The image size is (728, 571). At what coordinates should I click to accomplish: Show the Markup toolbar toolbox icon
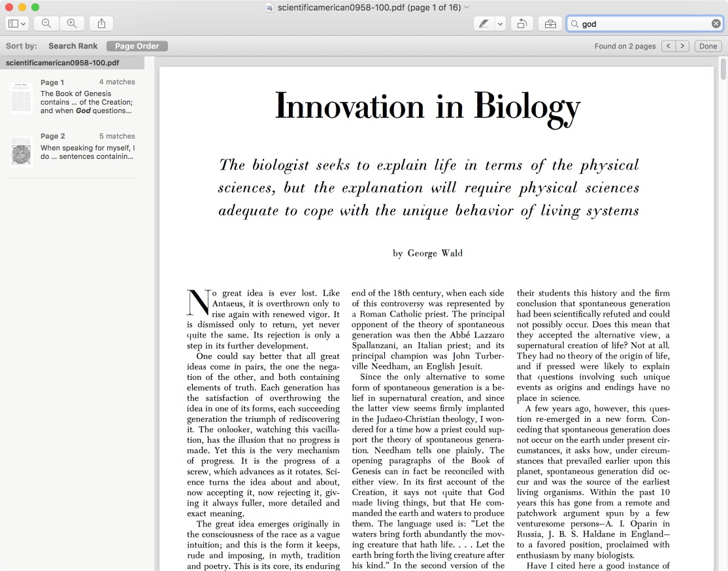pyautogui.click(x=550, y=24)
